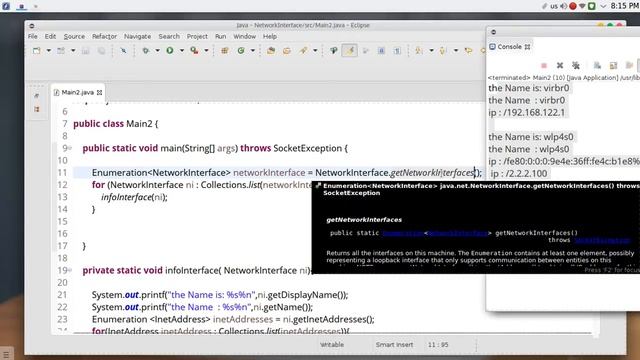Image resolution: width=640 pixels, height=360 pixels.
Task: Click the volume speaker tray icon
Action: (x=564, y=6)
